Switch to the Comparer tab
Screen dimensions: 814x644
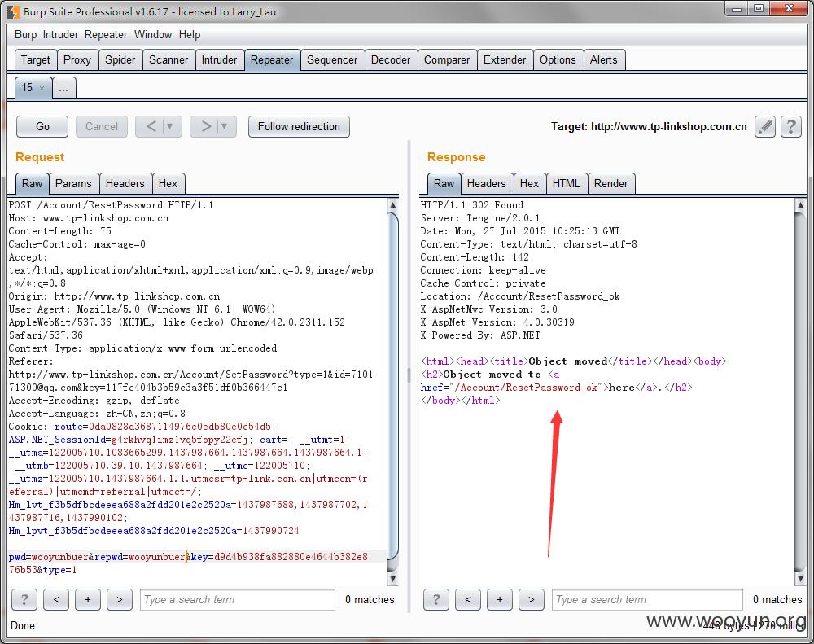click(447, 60)
